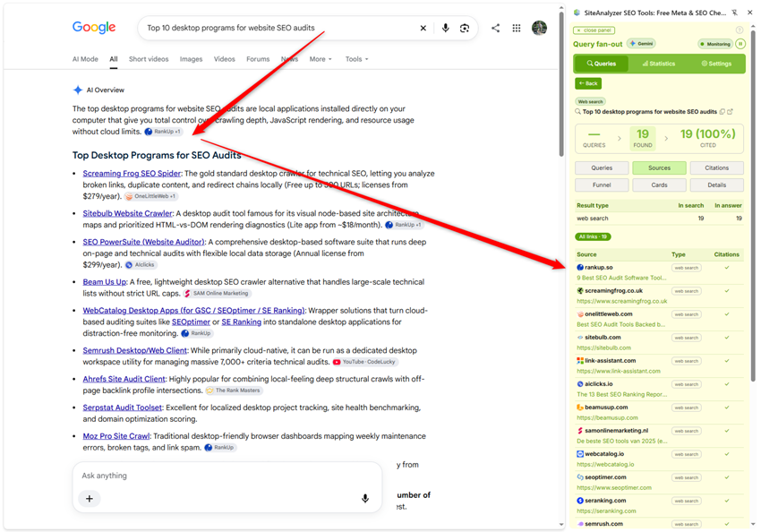Viewport: 761px width, 532px height.
Task: Select the green Queries tab
Action: click(602, 64)
